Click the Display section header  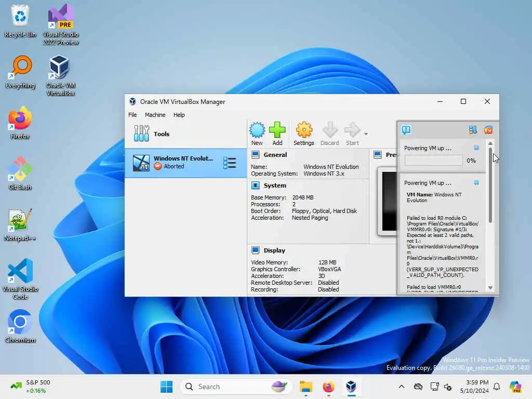point(274,250)
